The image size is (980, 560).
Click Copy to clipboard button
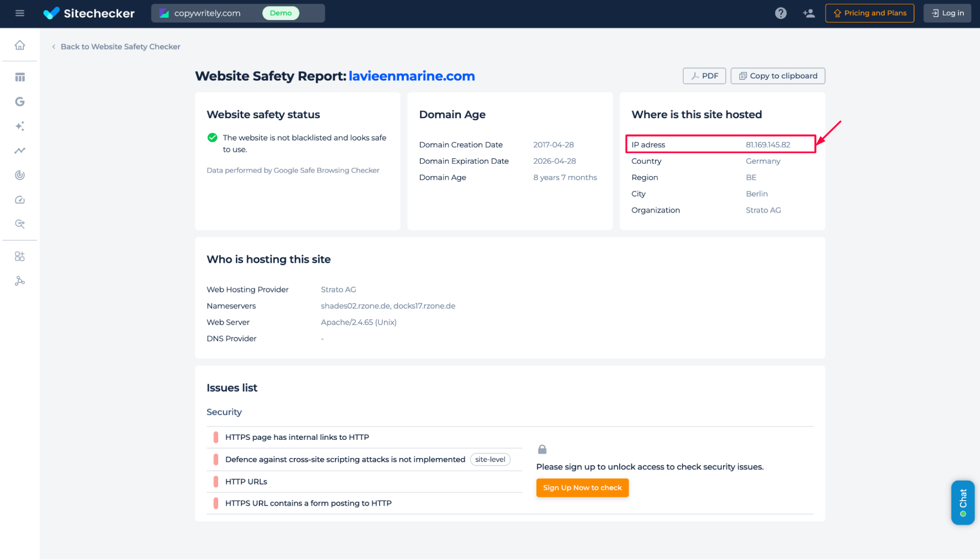pyautogui.click(x=778, y=76)
